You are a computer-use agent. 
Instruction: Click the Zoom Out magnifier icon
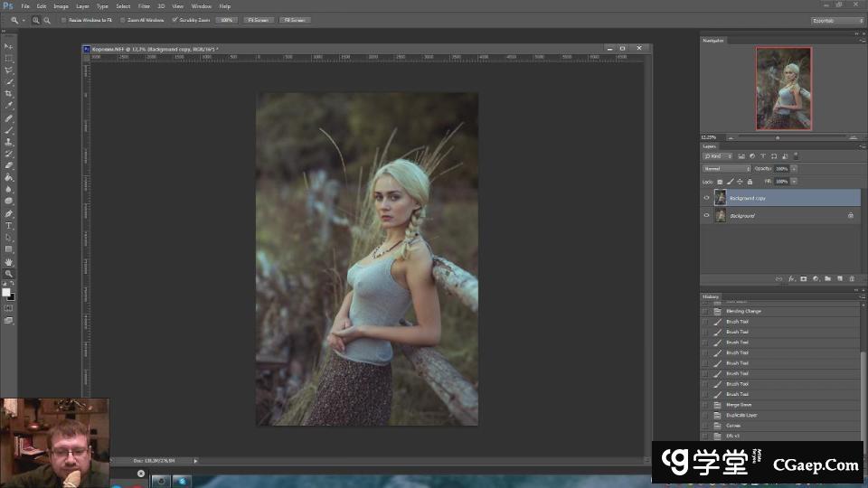coord(47,20)
